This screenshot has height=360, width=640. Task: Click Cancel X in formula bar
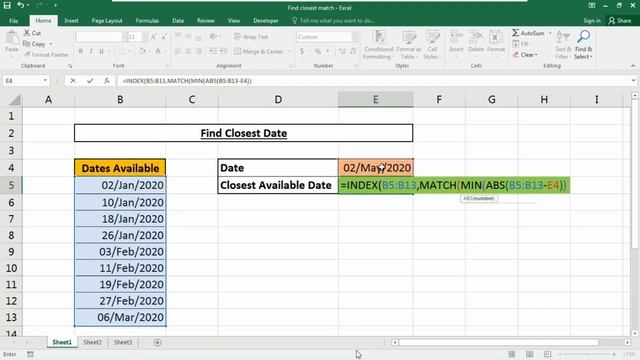[73, 81]
